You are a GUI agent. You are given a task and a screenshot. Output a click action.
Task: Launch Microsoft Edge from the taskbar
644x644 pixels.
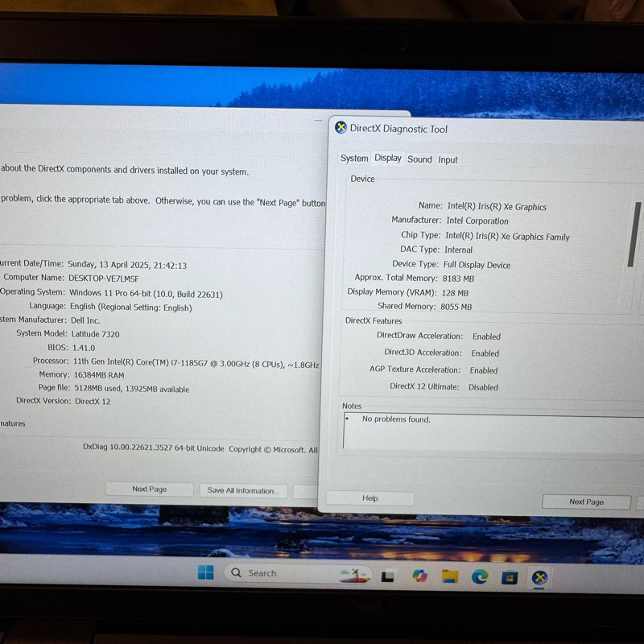[480, 576]
